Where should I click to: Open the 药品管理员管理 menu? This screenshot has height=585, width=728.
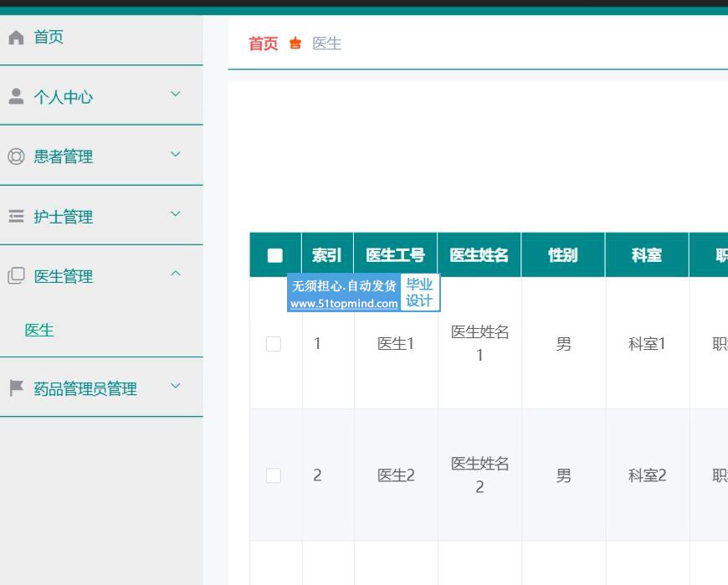click(101, 387)
